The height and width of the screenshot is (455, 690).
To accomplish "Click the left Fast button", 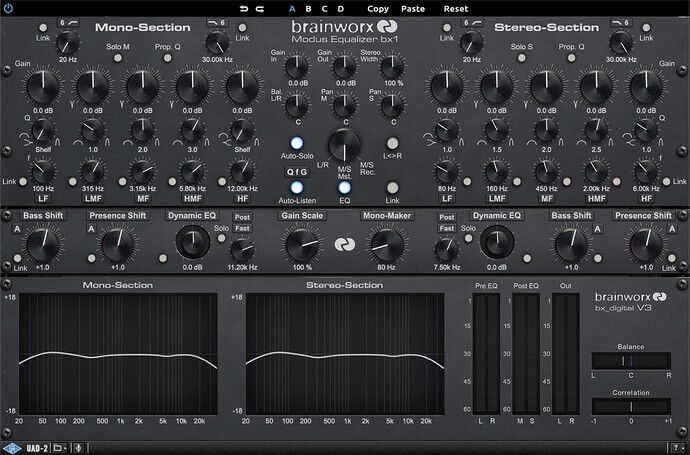I will 242,228.
